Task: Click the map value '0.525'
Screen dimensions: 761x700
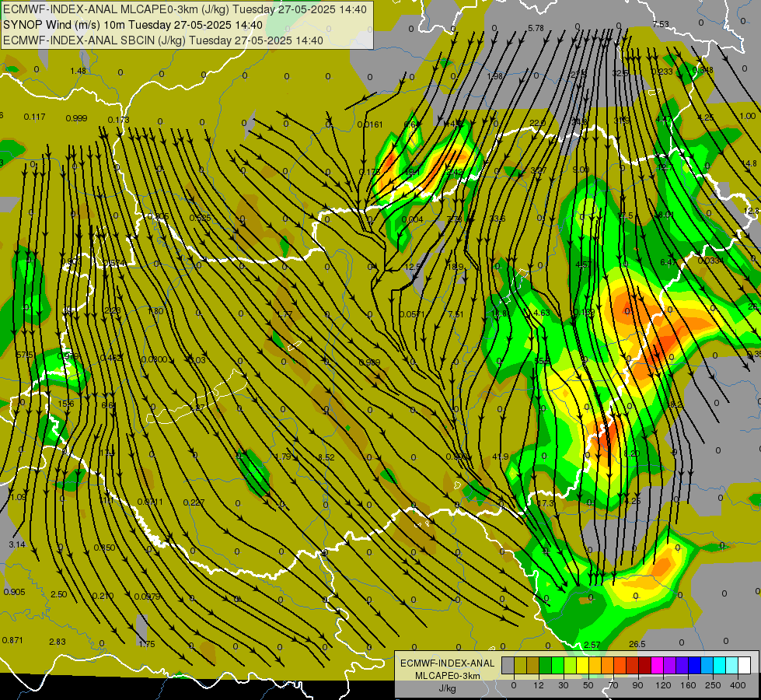Action: (x=200, y=218)
